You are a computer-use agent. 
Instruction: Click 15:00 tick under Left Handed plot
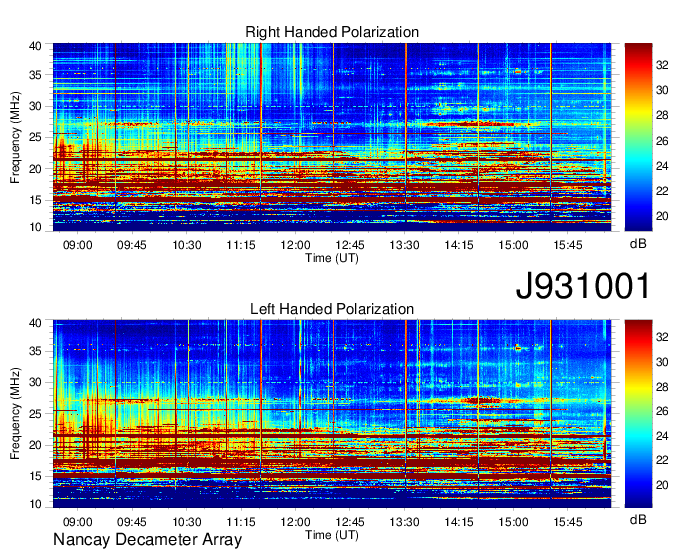coord(513,522)
